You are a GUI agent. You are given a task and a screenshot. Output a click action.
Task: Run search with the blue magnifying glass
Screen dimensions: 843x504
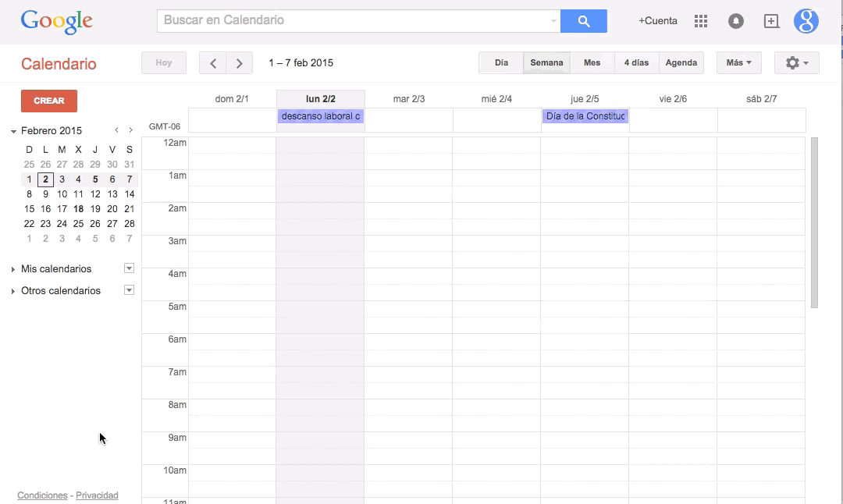[583, 21]
